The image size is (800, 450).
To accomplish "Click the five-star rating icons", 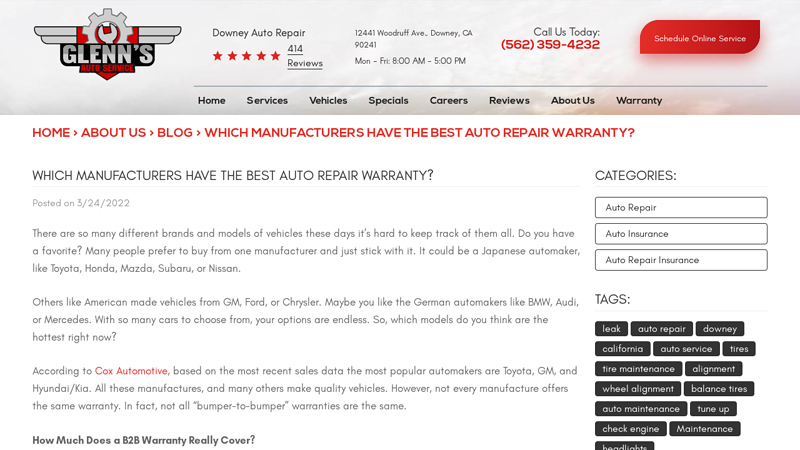I will [x=246, y=56].
